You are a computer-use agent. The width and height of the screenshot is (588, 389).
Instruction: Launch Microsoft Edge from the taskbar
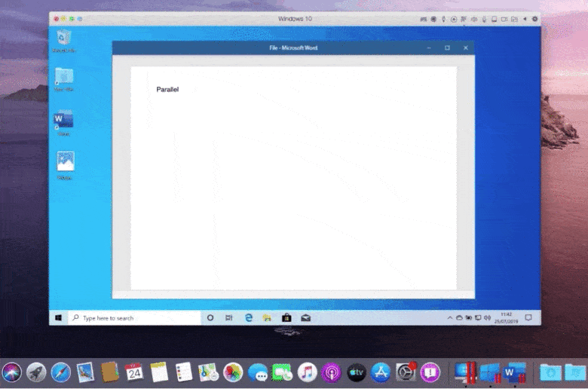point(249,318)
